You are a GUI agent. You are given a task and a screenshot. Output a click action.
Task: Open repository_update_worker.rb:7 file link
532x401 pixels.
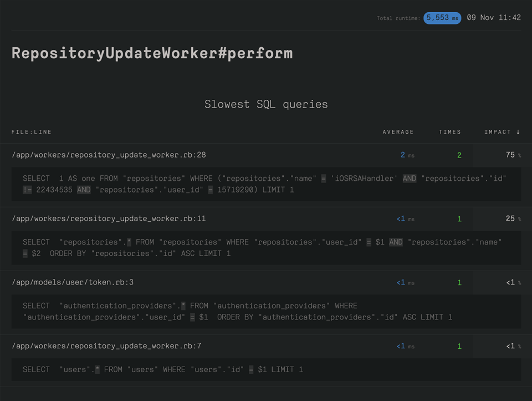[x=106, y=347]
